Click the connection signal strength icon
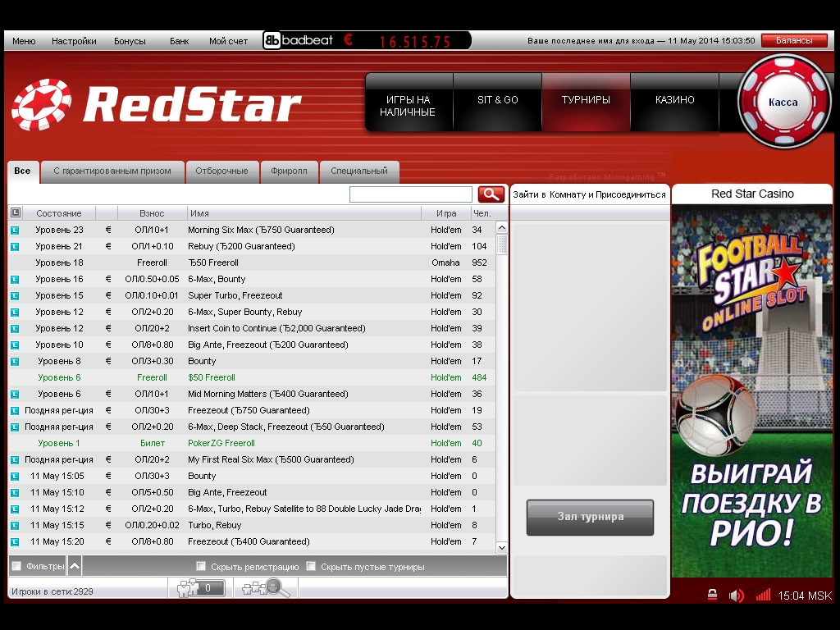This screenshot has height=630, width=840. pyautogui.click(x=763, y=595)
